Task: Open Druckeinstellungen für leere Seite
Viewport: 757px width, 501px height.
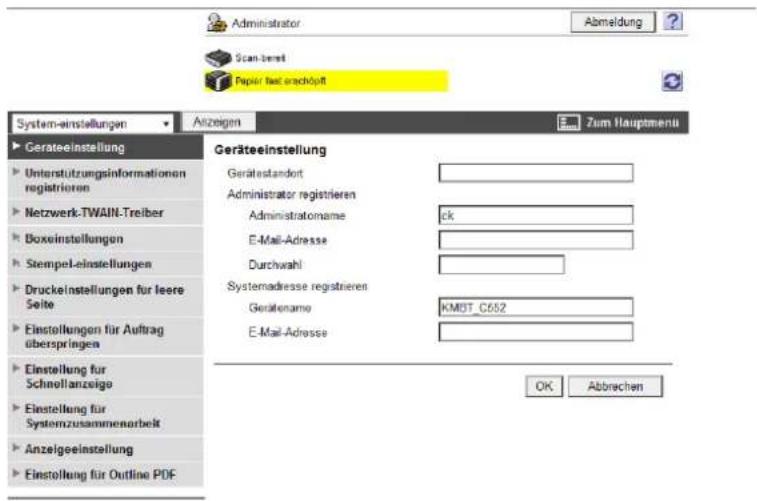Action: (x=105, y=297)
